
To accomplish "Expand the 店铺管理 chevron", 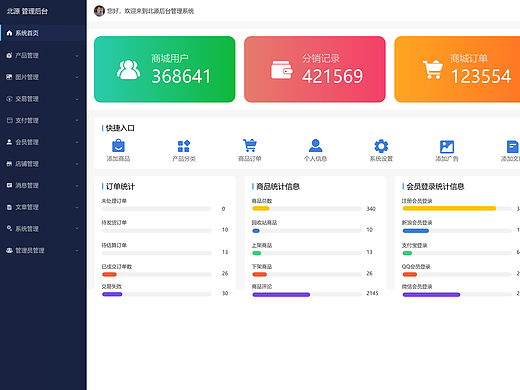I will [77, 164].
